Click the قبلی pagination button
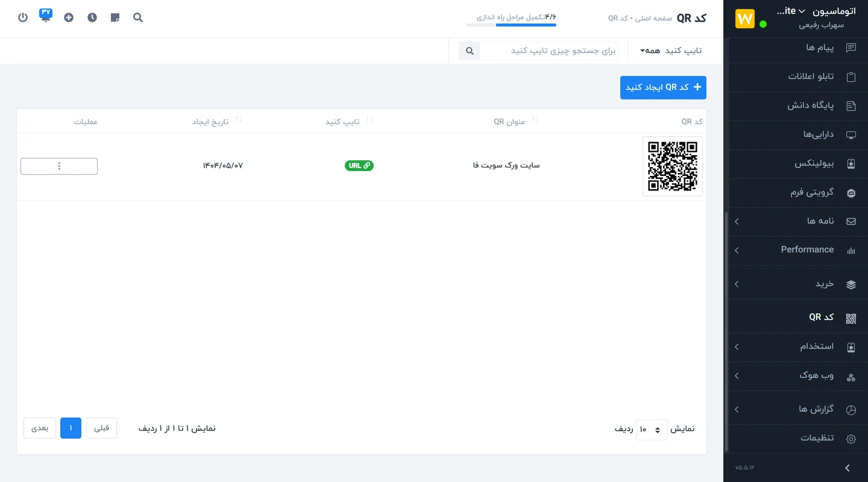 pos(101,428)
